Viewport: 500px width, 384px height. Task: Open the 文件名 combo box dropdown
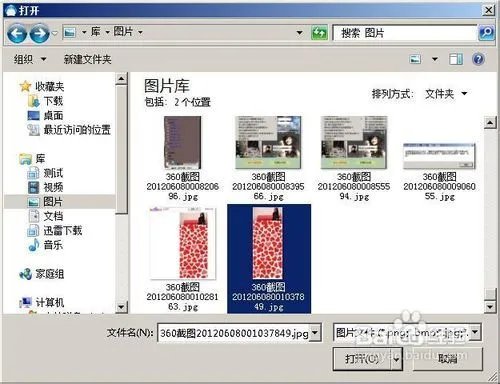pyautogui.click(x=315, y=332)
